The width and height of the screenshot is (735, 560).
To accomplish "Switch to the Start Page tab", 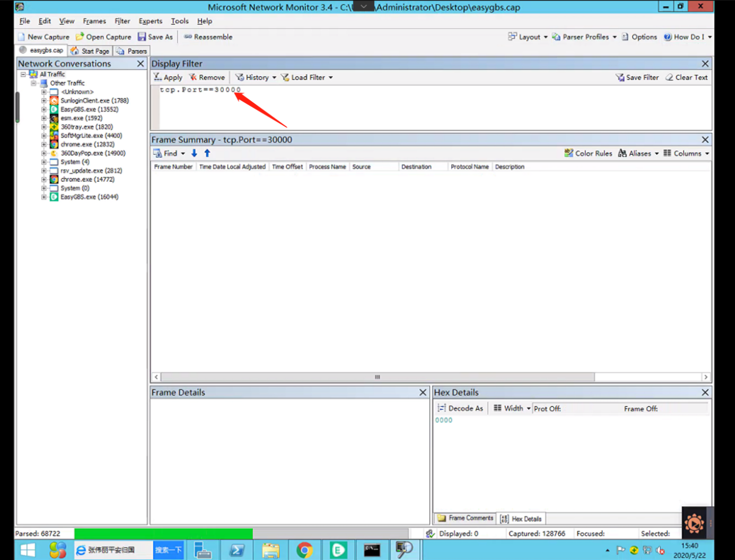I will 90,51.
